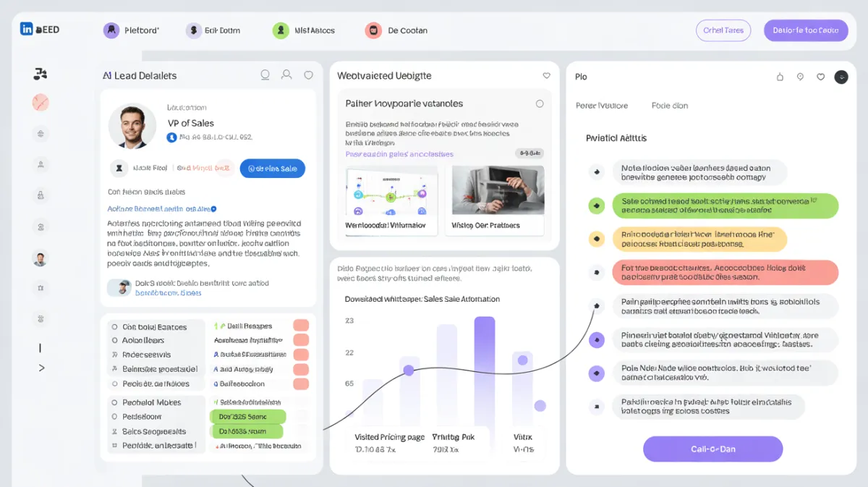The image size is (868, 487).
Task: Open the red avatar next to De Cootan
Action: coord(373,30)
